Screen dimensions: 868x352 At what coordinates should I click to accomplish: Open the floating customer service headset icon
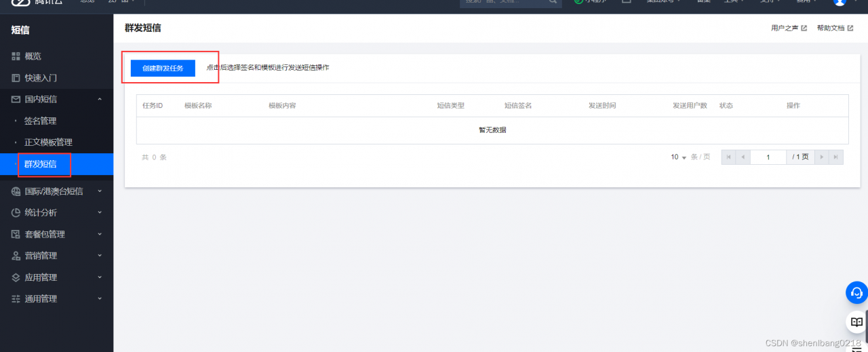pos(856,292)
